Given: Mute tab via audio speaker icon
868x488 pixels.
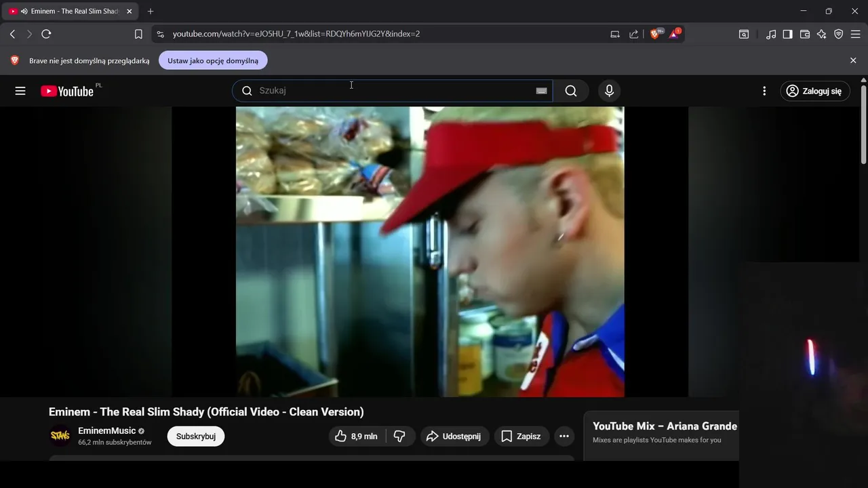Looking at the screenshot, I should point(24,12).
